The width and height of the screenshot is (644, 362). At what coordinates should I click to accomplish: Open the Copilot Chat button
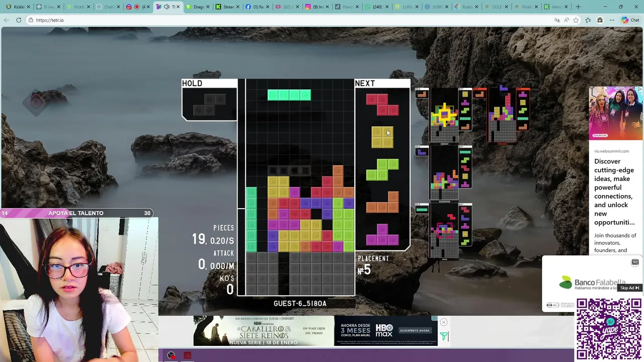630,20
